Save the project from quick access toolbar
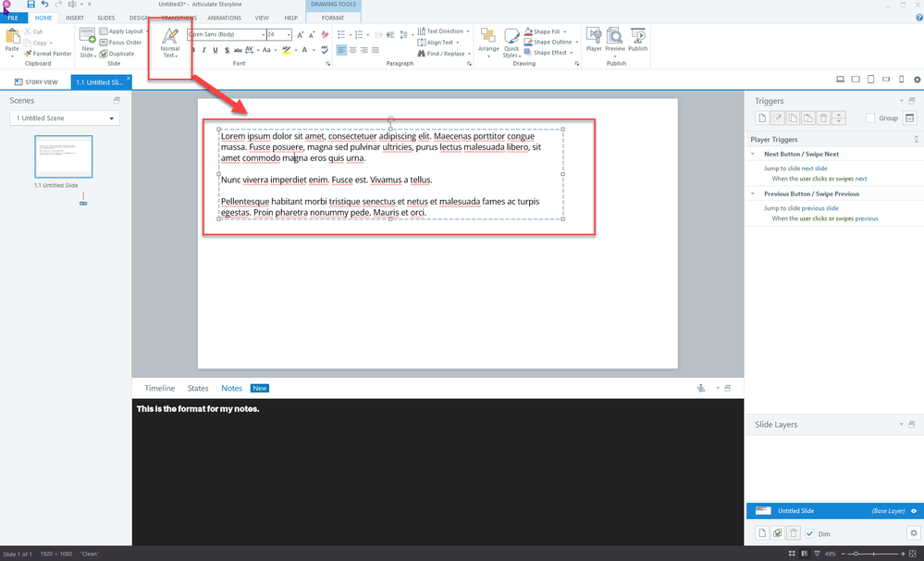Screen dimensions: 924x561 [x=31, y=5]
